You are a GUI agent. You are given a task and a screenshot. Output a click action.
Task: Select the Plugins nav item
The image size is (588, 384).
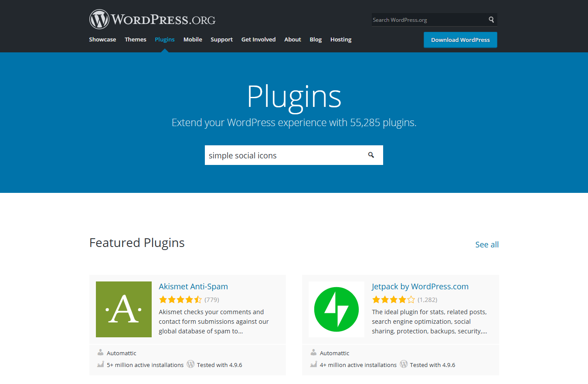[x=165, y=39]
